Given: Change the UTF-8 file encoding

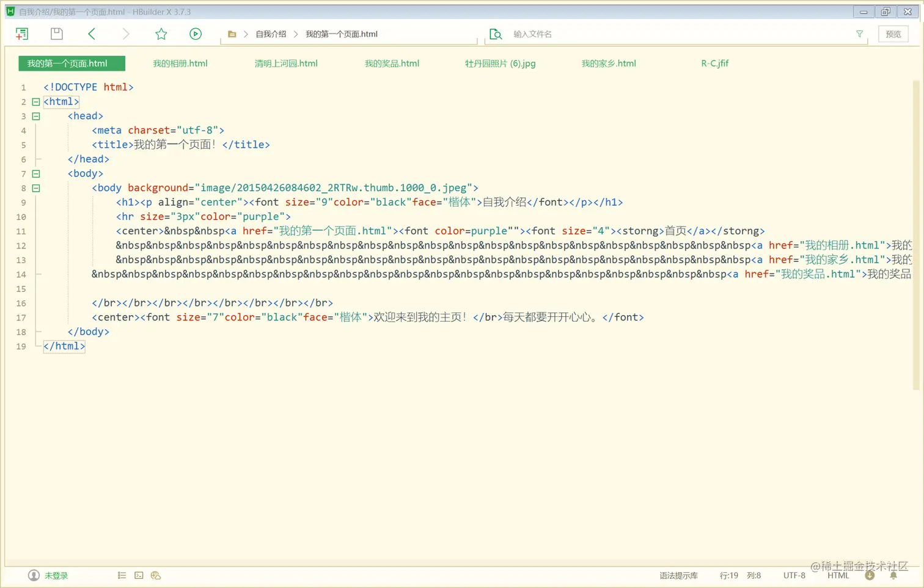Looking at the screenshot, I should click(794, 576).
